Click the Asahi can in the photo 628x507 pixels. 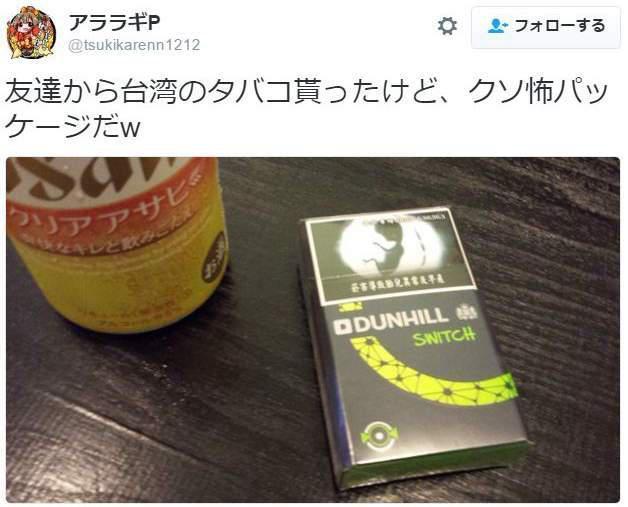pos(117,244)
